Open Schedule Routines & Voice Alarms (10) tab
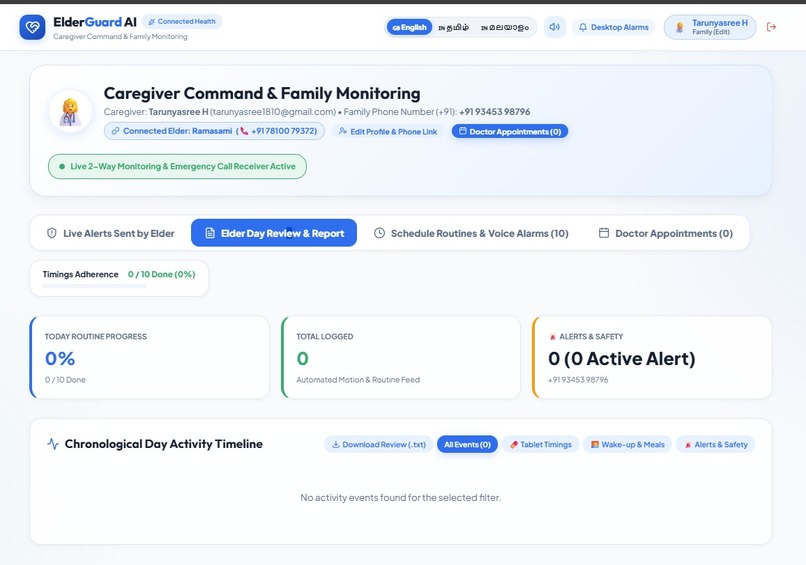The width and height of the screenshot is (806, 565). [471, 233]
